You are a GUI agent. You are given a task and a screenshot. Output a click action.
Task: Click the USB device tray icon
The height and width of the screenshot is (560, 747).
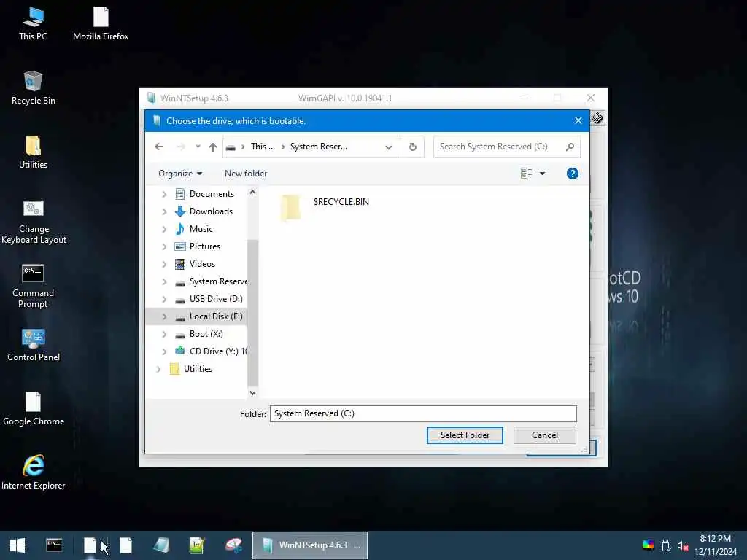point(666,545)
